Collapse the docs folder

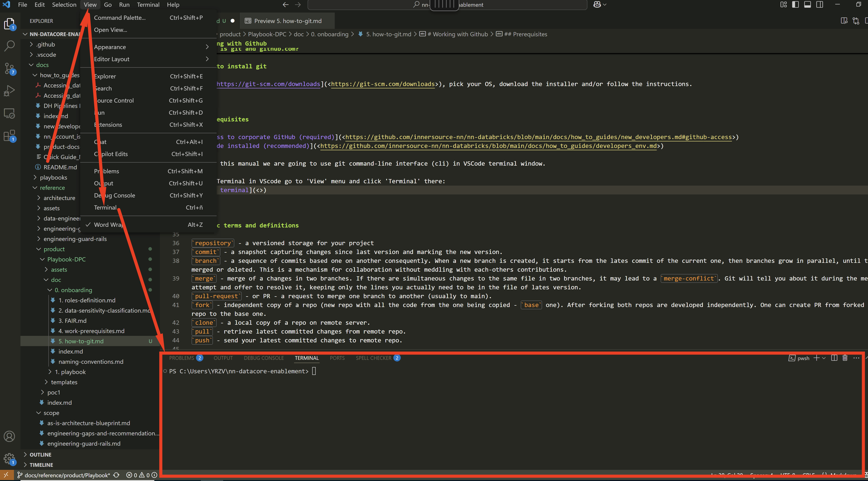[42, 65]
